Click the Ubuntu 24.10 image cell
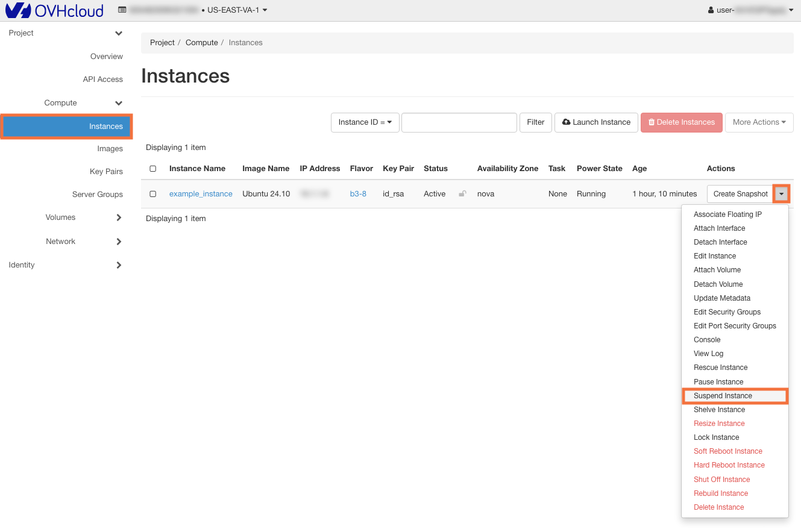This screenshot has height=532, width=801. [x=266, y=194]
